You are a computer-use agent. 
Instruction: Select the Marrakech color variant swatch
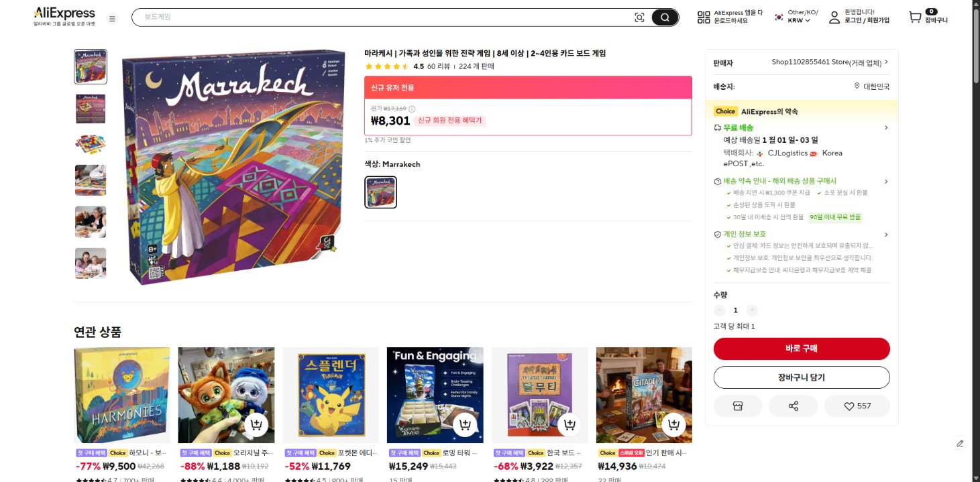coord(380,192)
